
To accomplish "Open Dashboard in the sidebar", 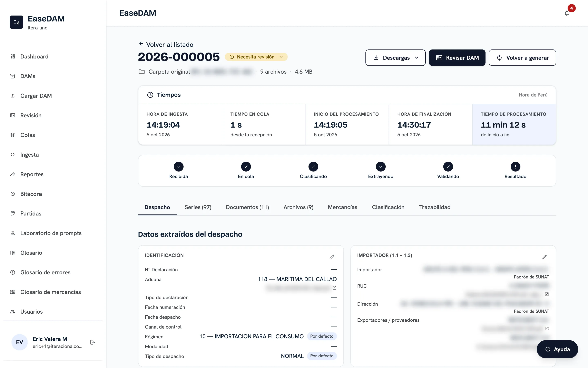I will [53, 56].
